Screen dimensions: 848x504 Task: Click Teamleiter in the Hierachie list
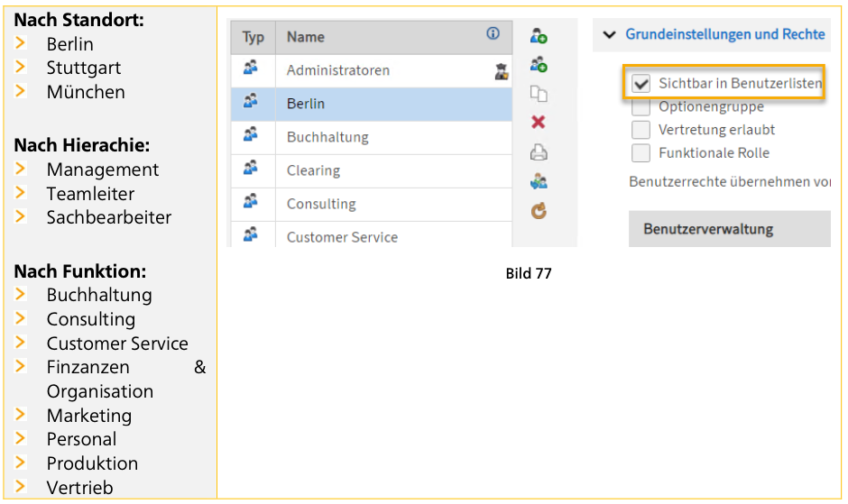point(90,194)
